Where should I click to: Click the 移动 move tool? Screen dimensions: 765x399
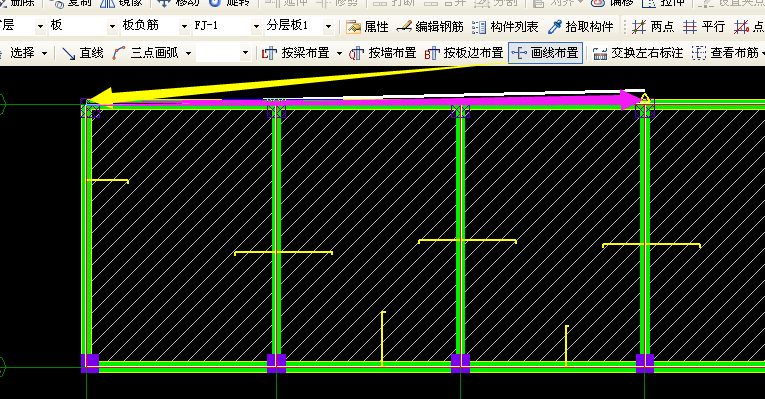[178, 3]
